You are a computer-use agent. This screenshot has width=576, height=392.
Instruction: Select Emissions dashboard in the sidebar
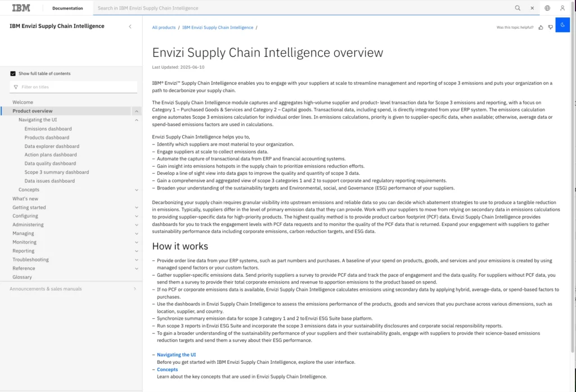click(x=48, y=129)
